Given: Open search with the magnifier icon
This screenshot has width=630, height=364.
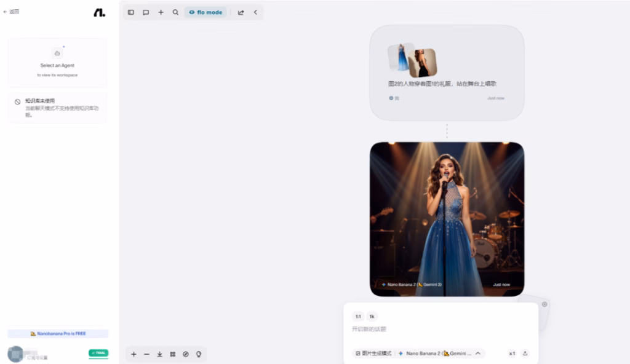Looking at the screenshot, I should [x=175, y=12].
